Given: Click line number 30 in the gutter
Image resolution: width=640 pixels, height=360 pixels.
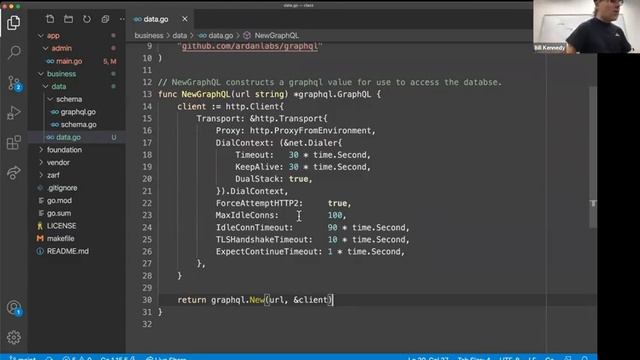Looking at the screenshot, I should [147, 300].
